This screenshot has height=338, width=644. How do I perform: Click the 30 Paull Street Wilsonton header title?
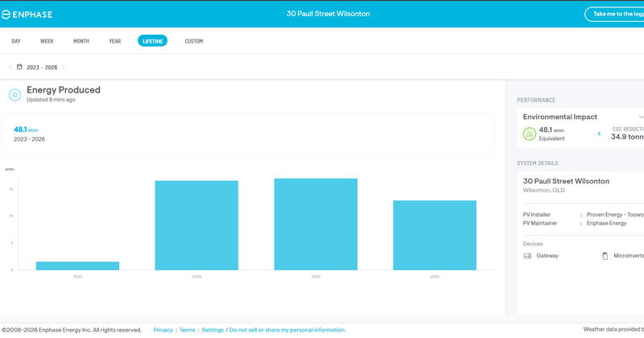click(x=328, y=14)
